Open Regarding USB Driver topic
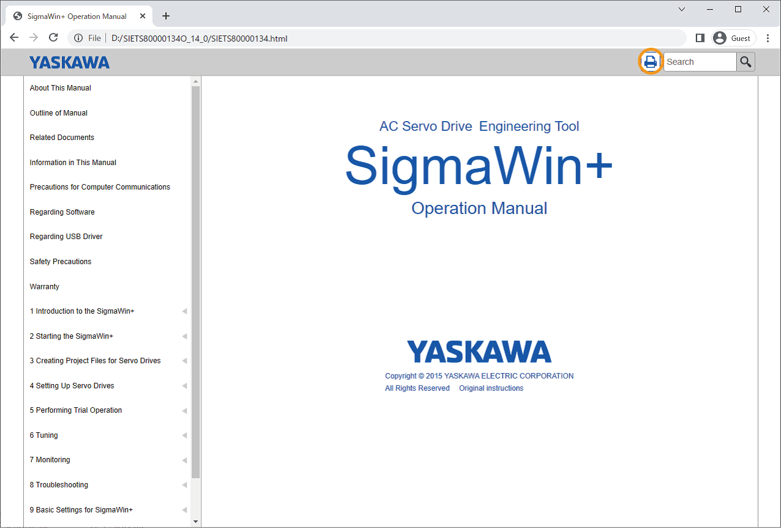The width and height of the screenshot is (781, 532). 66,237
